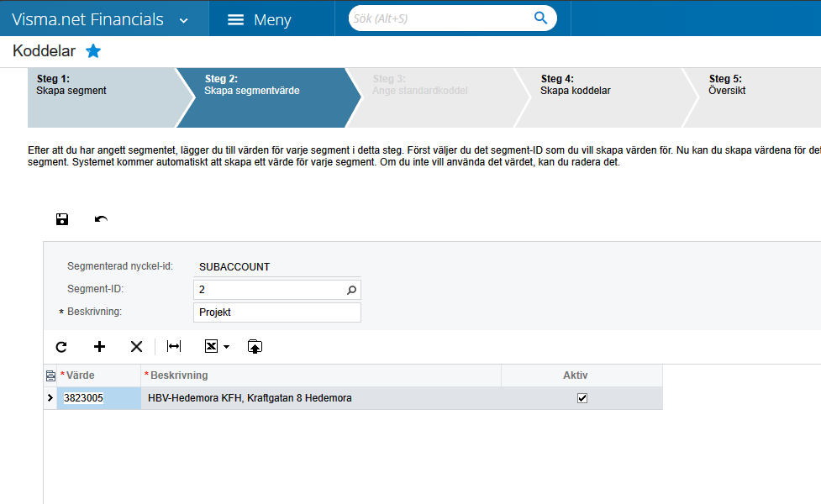This screenshot has width=821, height=504.
Task: Open the load records from file icon
Action: pyautogui.click(x=255, y=346)
